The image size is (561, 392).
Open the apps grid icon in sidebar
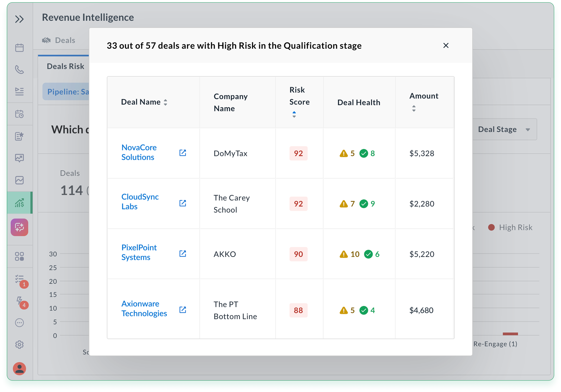point(19,256)
